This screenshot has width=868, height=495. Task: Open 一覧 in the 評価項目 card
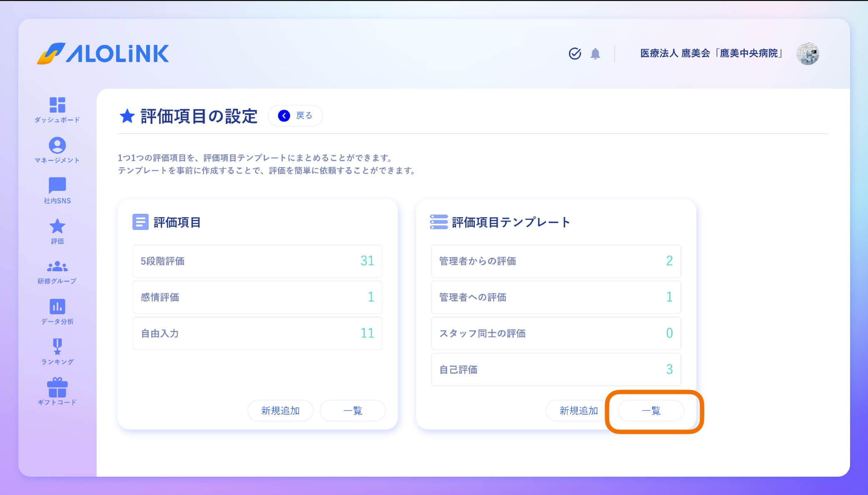coord(352,410)
